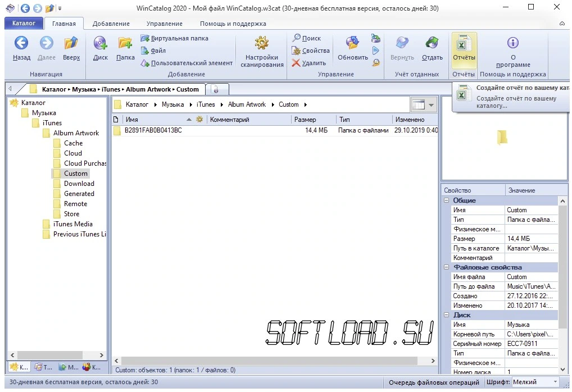Collapse the Диск property group
The width and height of the screenshot is (572, 392).
pos(446,314)
